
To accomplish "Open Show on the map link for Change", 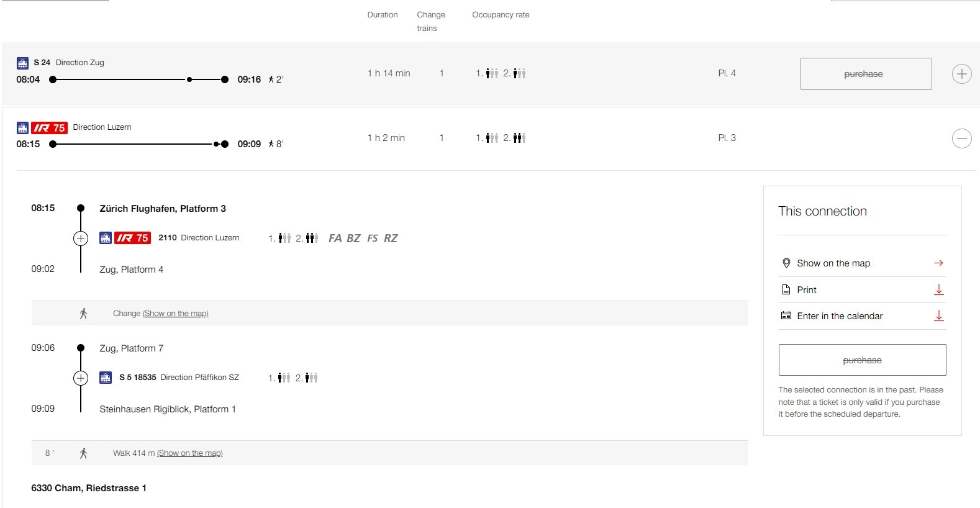I will (175, 314).
